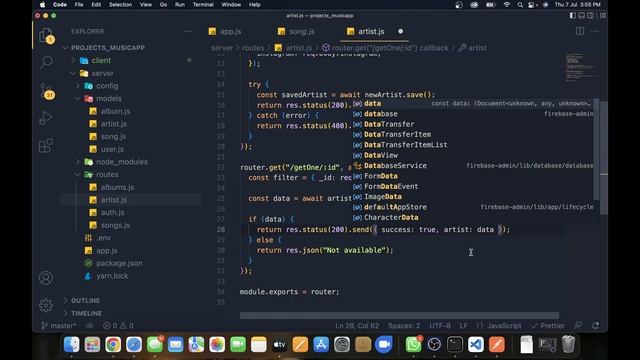Select the artist.js editor tab
Screen dimensions: 640x360
[x=371, y=31]
